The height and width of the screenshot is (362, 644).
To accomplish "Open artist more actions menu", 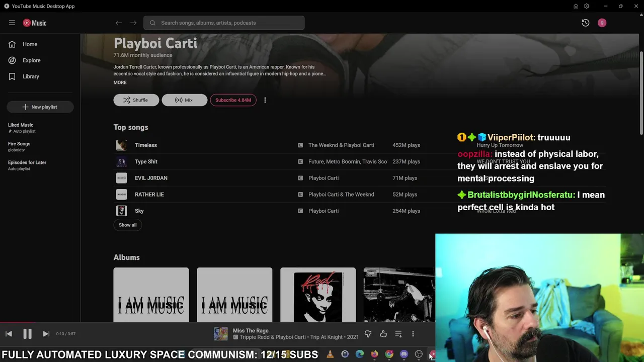I will (265, 100).
